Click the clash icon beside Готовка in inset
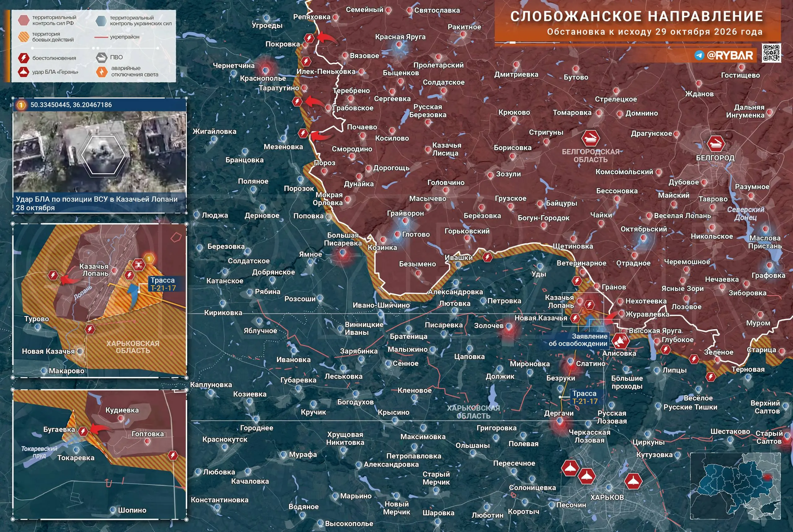This screenshot has height=532, width=793. coord(173,455)
